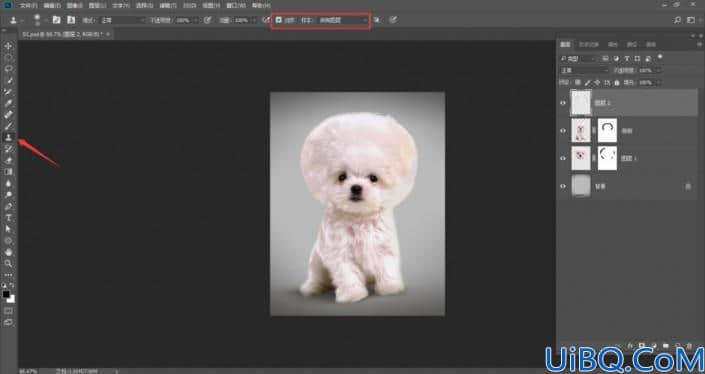The height and width of the screenshot is (374, 705).
Task: Open the layer opacity slider dropdown
Action: (x=659, y=71)
